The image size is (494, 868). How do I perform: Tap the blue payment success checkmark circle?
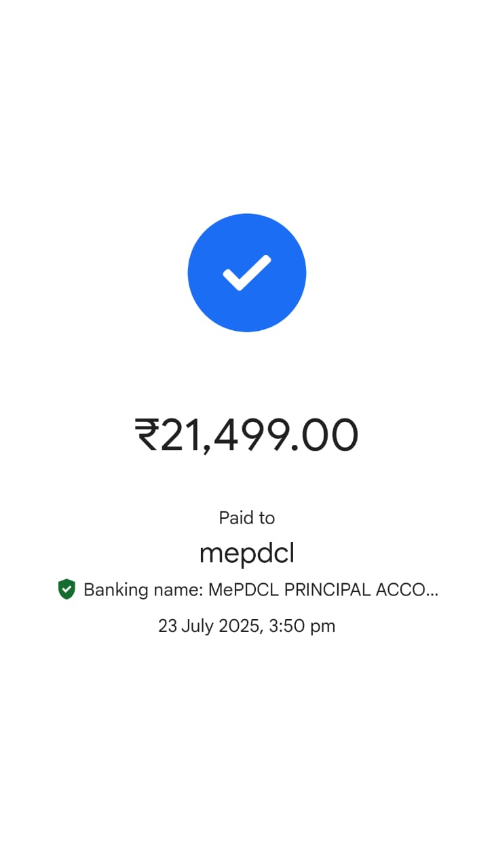247,273
